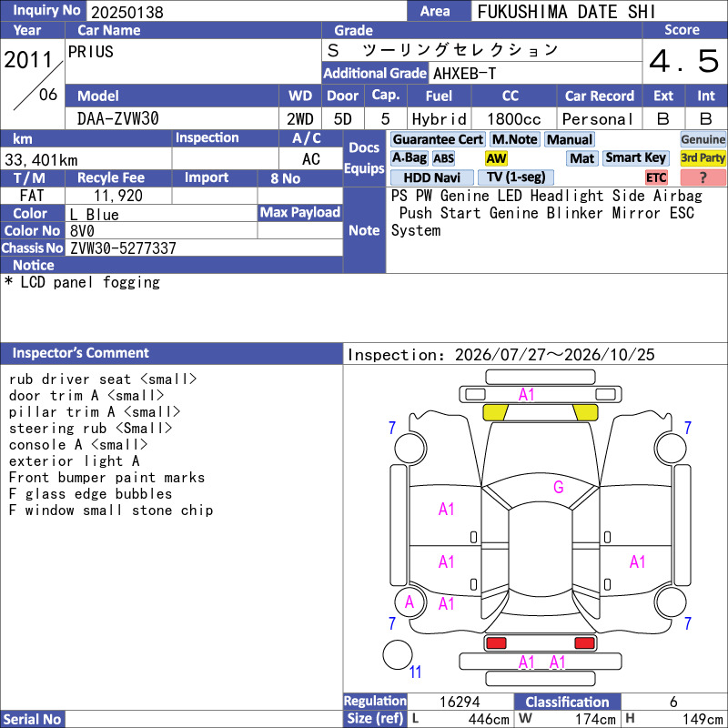Image resolution: width=728 pixels, height=728 pixels.
Task: Click the color number 8V0
Action: (x=82, y=231)
